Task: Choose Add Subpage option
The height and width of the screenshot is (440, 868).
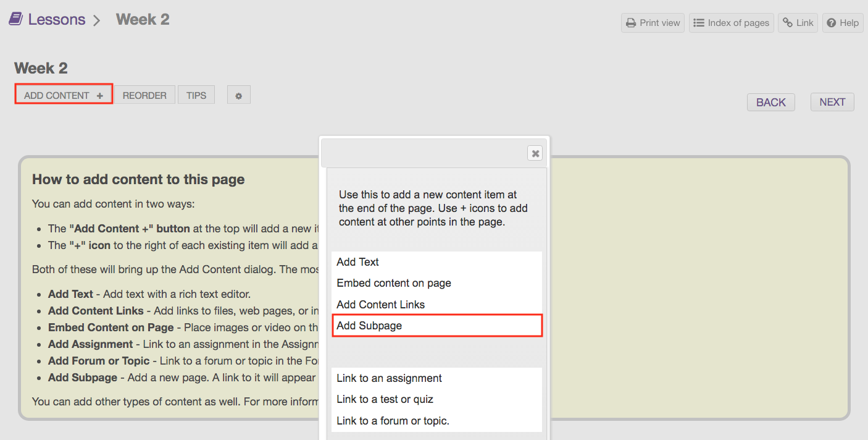Action: coord(369,326)
